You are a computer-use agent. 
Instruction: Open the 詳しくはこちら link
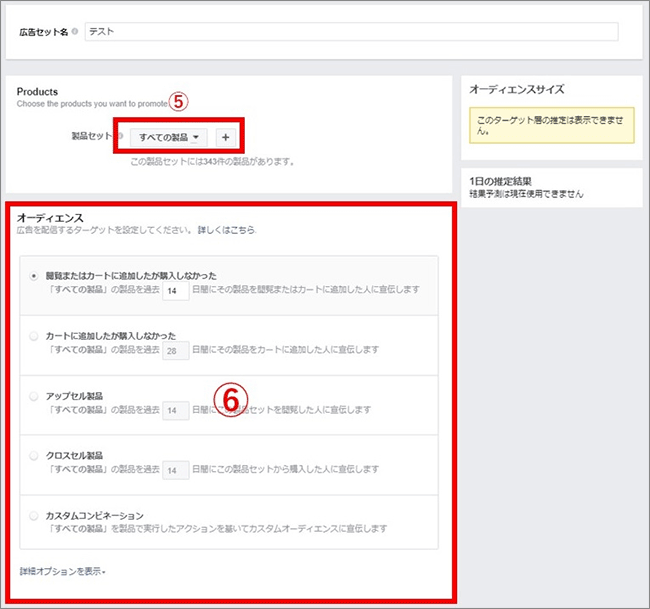tap(226, 230)
